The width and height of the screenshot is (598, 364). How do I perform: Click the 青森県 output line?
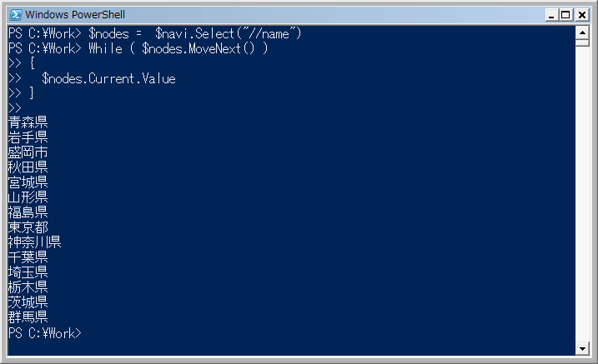pos(28,122)
